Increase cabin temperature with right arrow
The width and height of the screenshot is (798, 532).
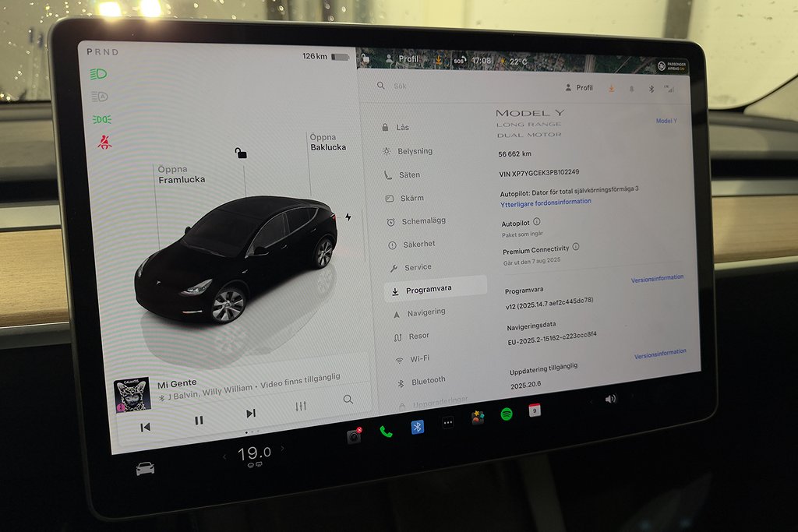tap(283, 448)
